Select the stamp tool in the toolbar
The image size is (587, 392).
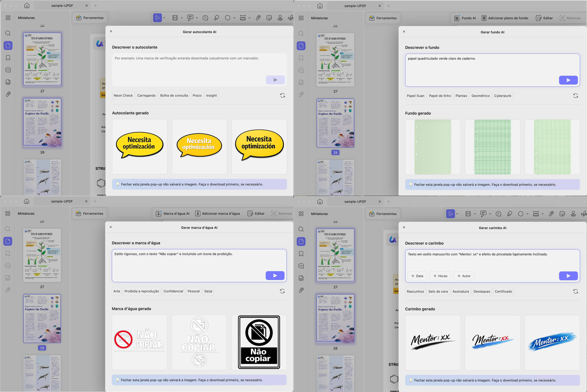pos(280,17)
